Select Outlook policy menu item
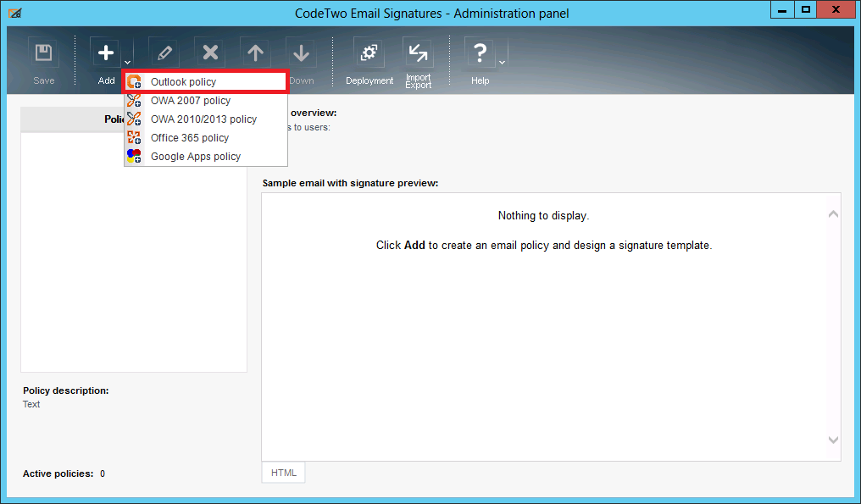 [205, 82]
